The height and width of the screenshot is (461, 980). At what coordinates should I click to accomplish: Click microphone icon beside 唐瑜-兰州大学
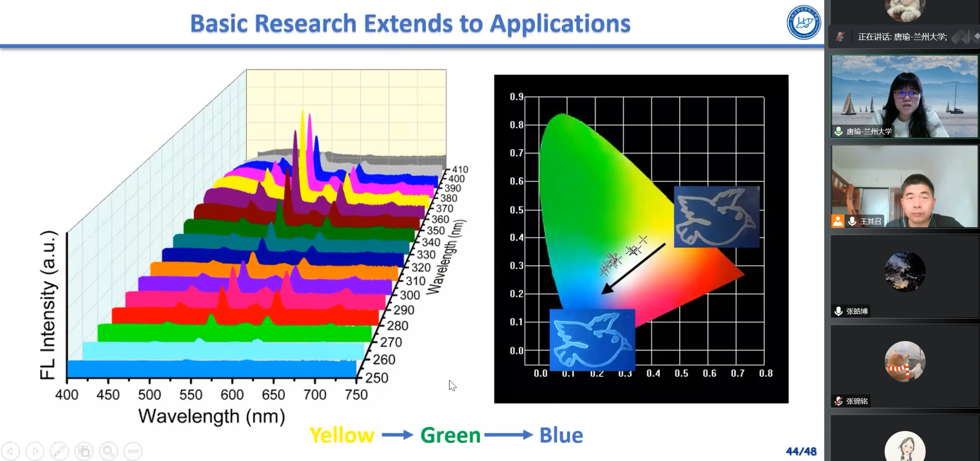(839, 132)
